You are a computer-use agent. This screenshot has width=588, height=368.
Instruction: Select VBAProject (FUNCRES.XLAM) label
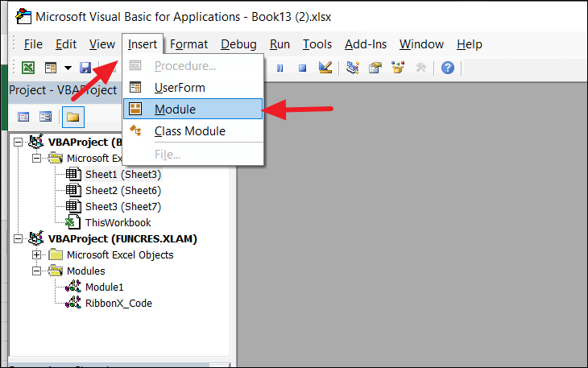pyautogui.click(x=122, y=238)
